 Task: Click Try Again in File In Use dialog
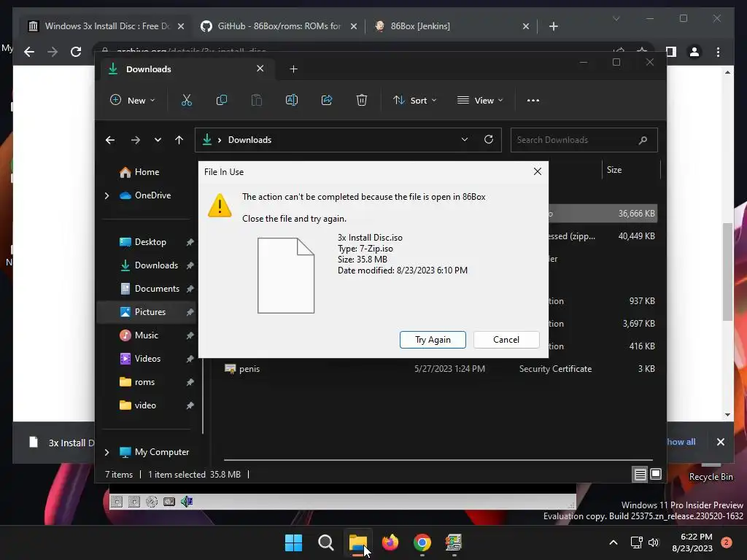coord(433,340)
